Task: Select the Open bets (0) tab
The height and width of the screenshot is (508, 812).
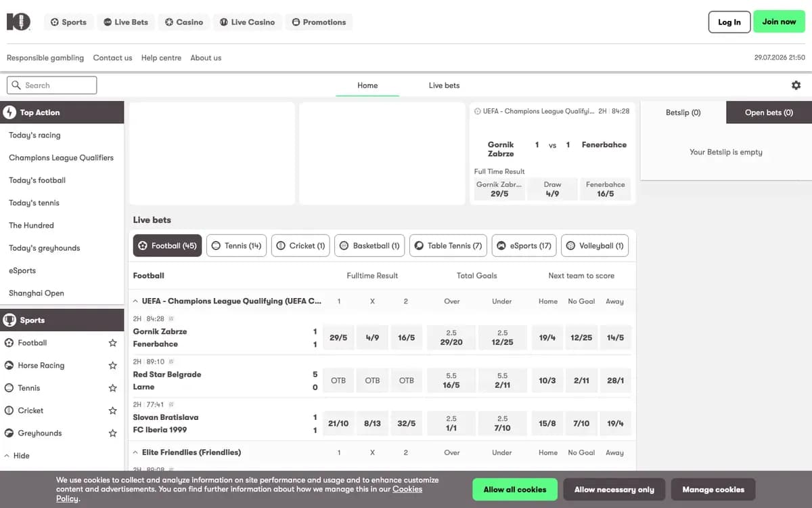Action: pos(769,112)
